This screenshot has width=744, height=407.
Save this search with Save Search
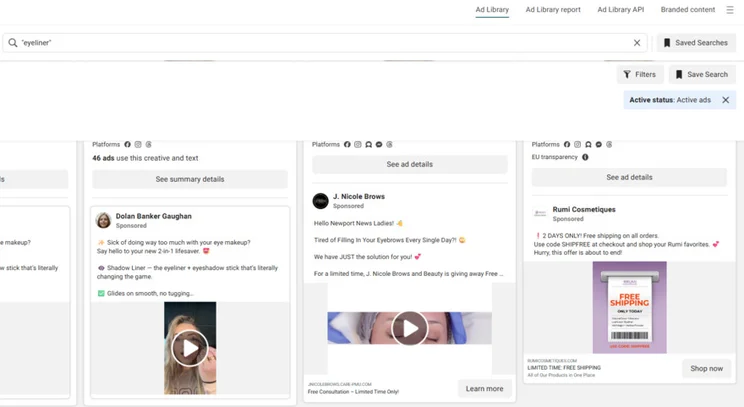(702, 74)
